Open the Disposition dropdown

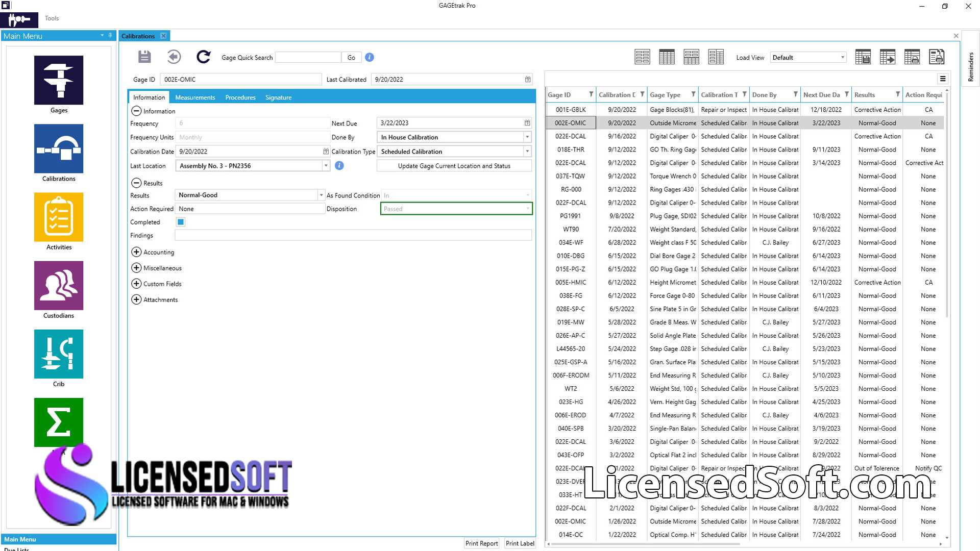527,209
